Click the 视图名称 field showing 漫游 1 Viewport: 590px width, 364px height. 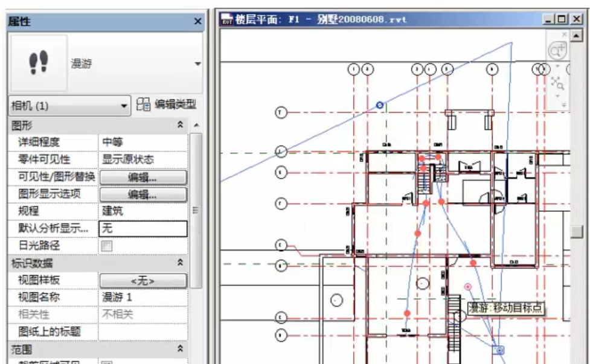click(x=143, y=298)
